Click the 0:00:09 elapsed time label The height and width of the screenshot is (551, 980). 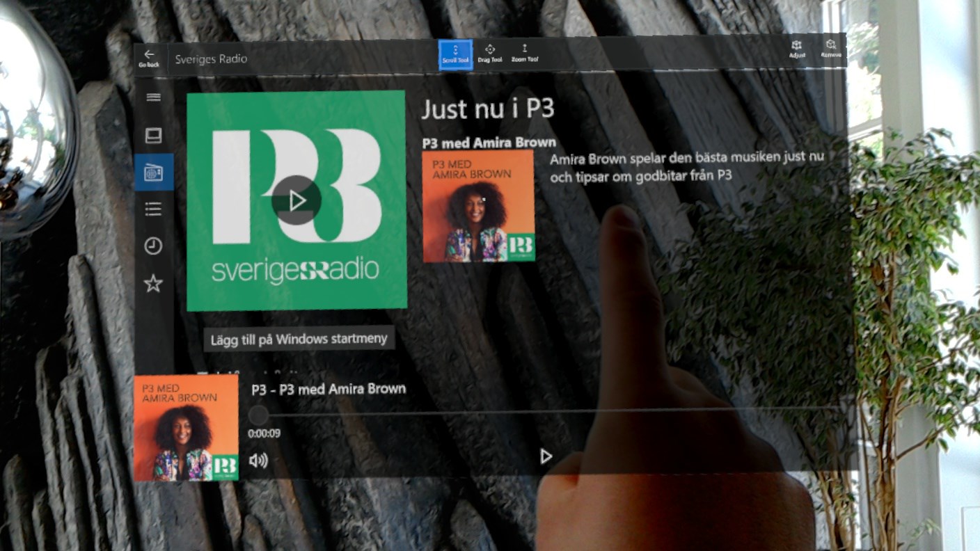pos(264,433)
